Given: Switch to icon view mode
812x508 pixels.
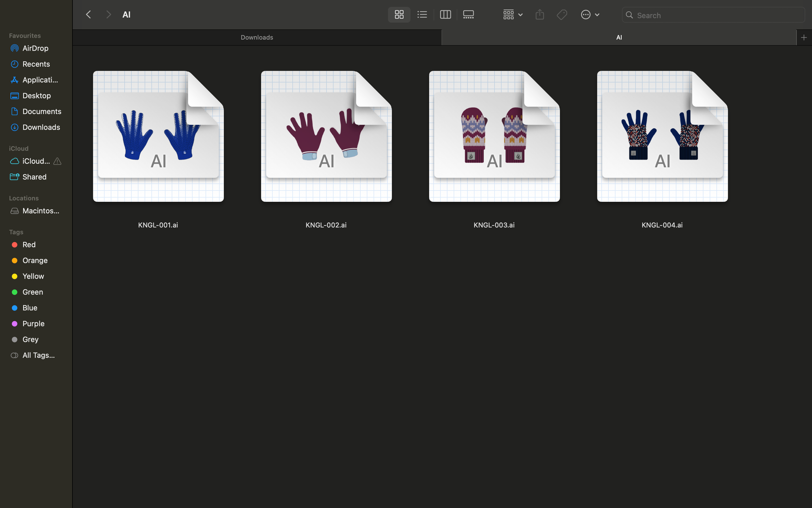Looking at the screenshot, I should [x=399, y=14].
